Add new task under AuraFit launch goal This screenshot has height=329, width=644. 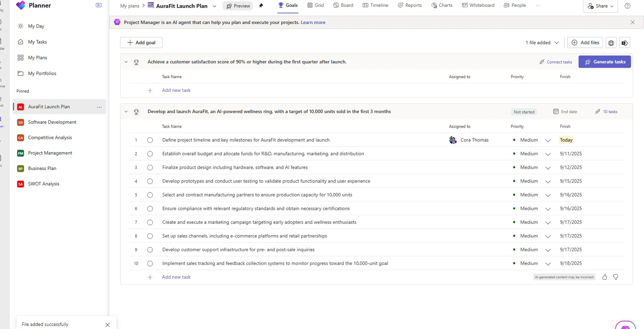(x=176, y=277)
